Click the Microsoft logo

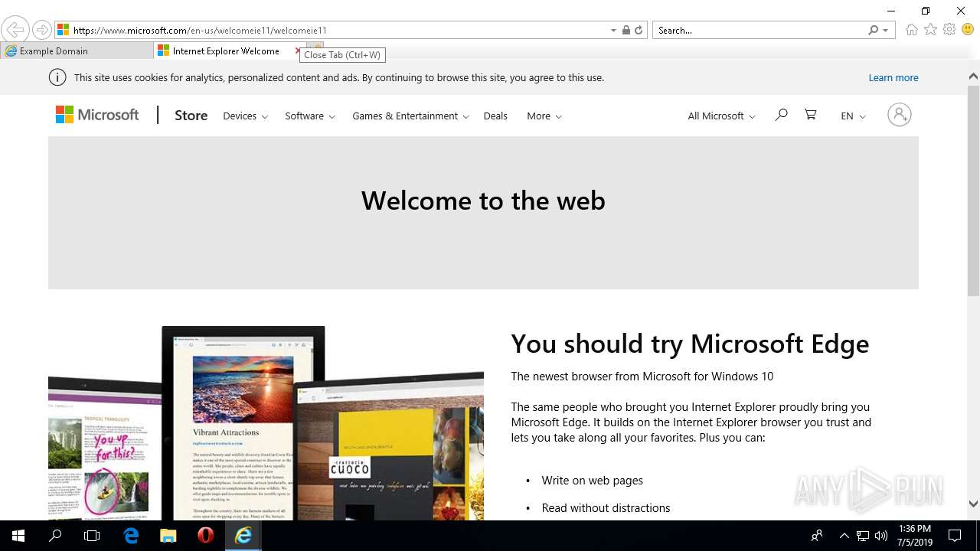click(97, 115)
